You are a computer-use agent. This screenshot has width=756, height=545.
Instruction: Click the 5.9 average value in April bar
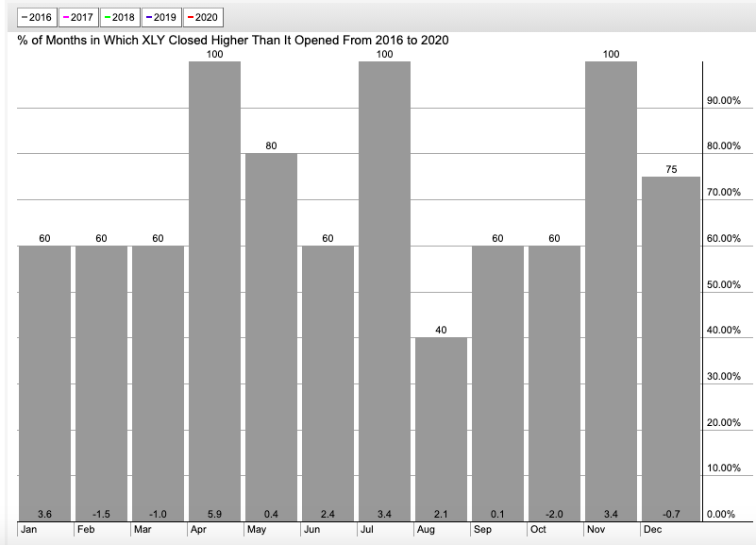tap(214, 514)
